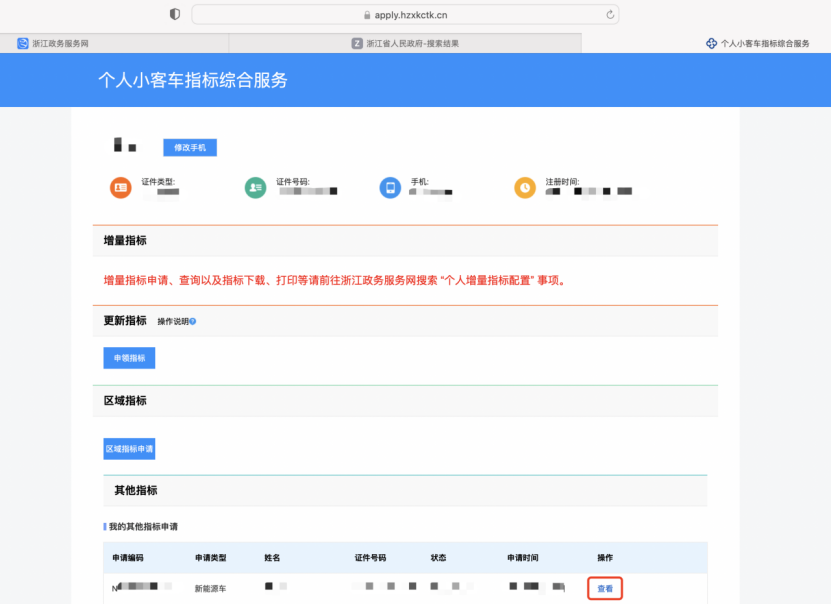Open the 区域指标申请 button
Viewport: 831px width, 605px height.
[129, 449]
